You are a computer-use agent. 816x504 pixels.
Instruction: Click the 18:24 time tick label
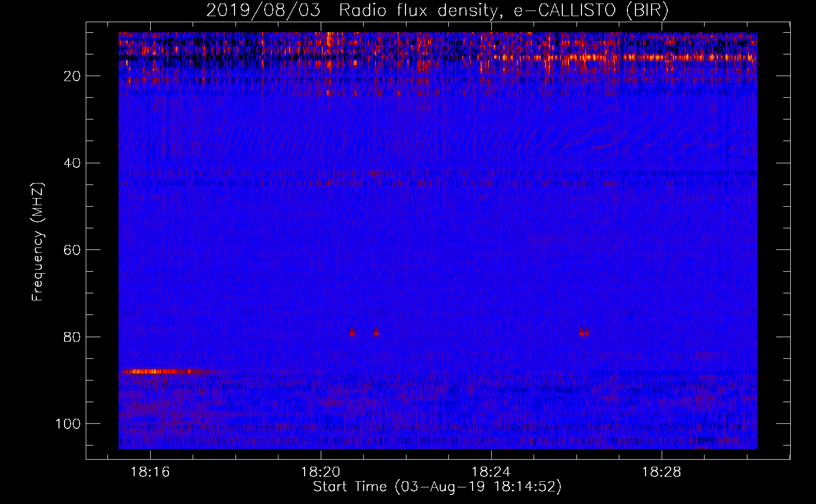[x=491, y=472]
